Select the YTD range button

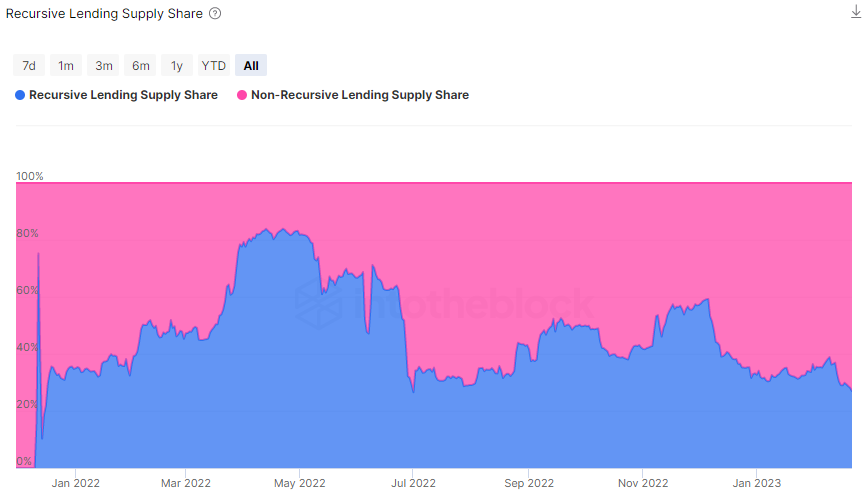click(x=214, y=66)
